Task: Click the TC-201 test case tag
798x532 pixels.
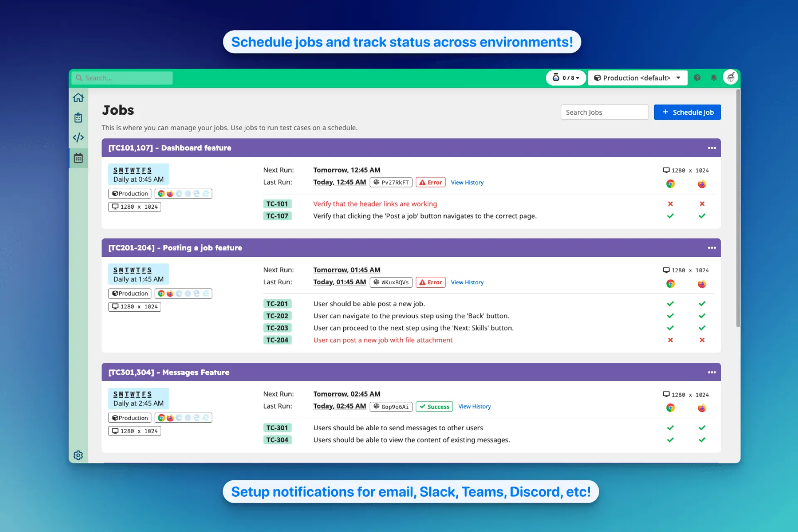Action: click(x=277, y=304)
